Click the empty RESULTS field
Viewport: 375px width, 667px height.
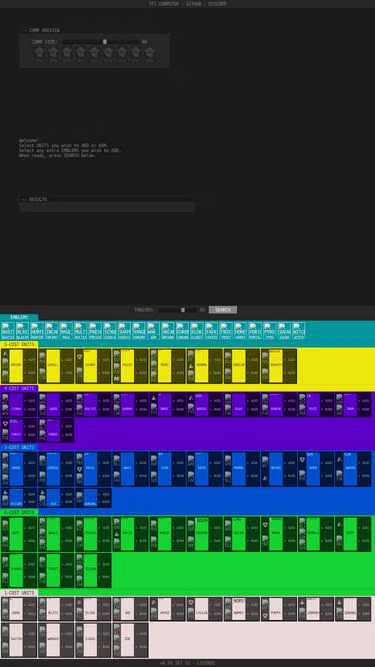[107, 208]
